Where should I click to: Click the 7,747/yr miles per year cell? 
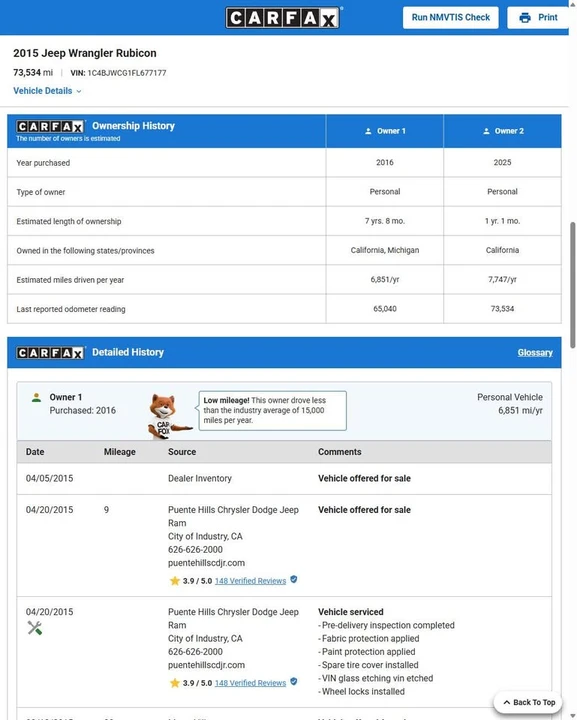(502, 280)
